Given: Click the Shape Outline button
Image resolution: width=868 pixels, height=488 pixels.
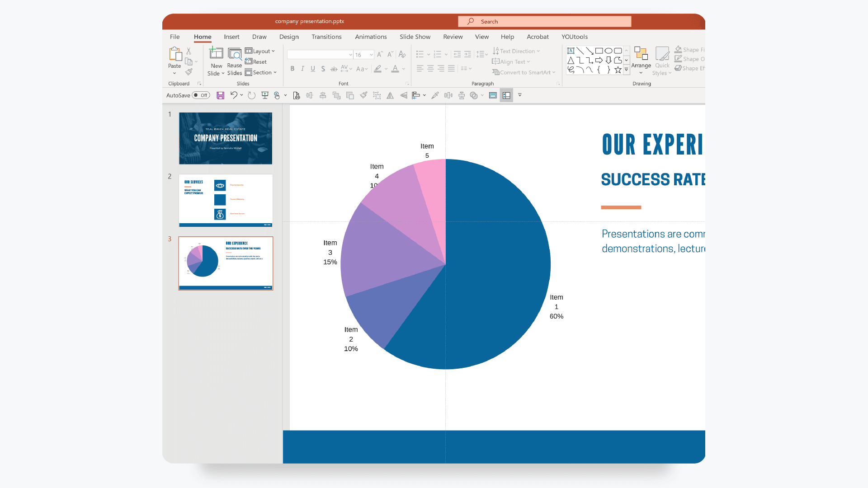Looking at the screenshot, I should pyautogui.click(x=690, y=59).
